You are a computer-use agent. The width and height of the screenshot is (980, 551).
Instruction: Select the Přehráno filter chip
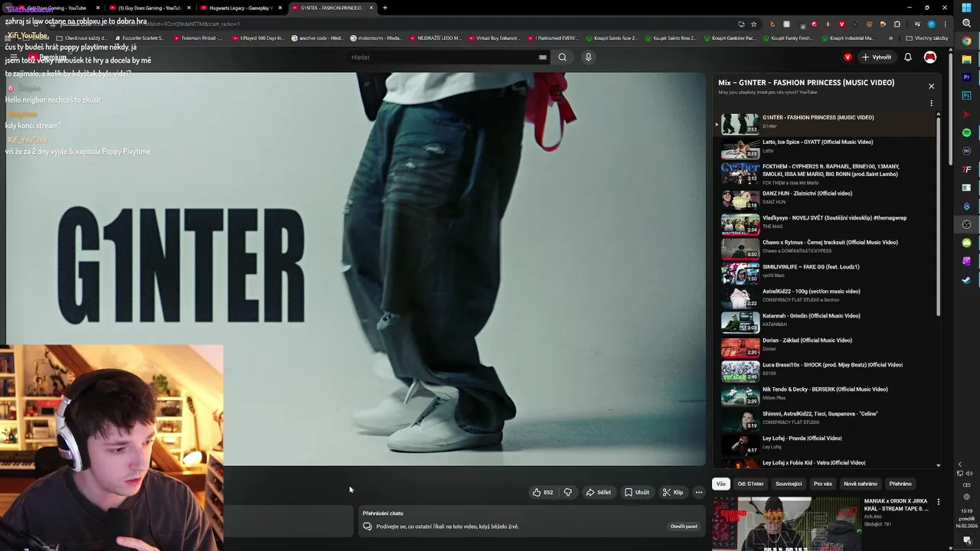pyautogui.click(x=900, y=484)
